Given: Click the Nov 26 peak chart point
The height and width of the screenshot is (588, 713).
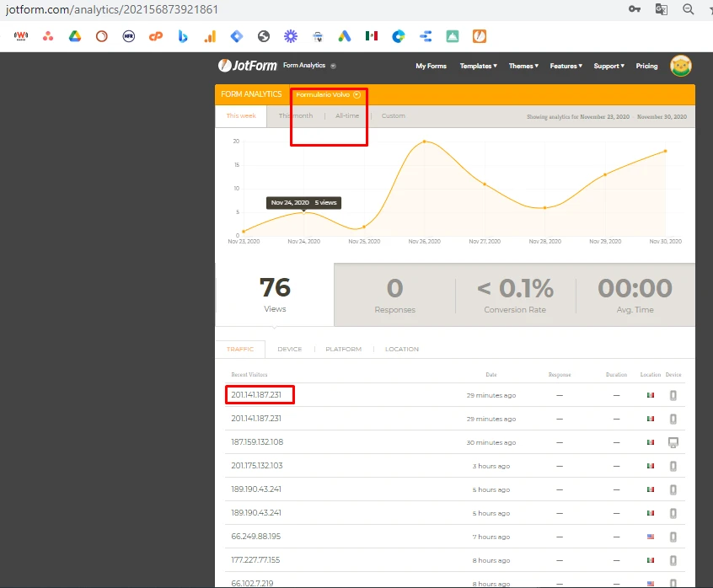Looking at the screenshot, I should (x=424, y=142).
